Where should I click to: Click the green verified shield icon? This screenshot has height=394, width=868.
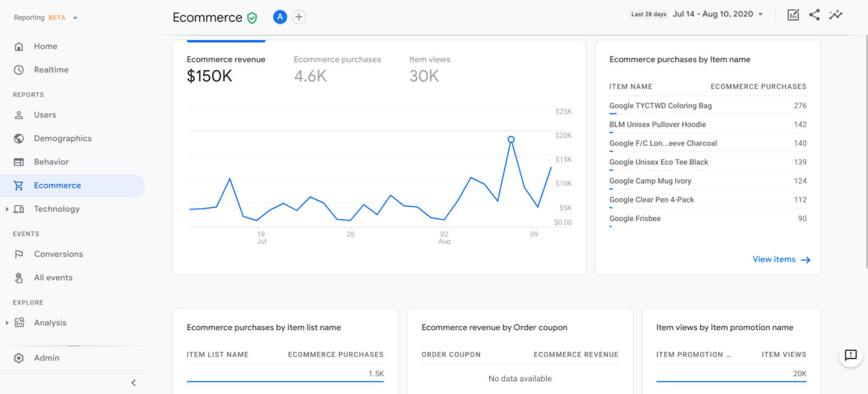coord(252,18)
